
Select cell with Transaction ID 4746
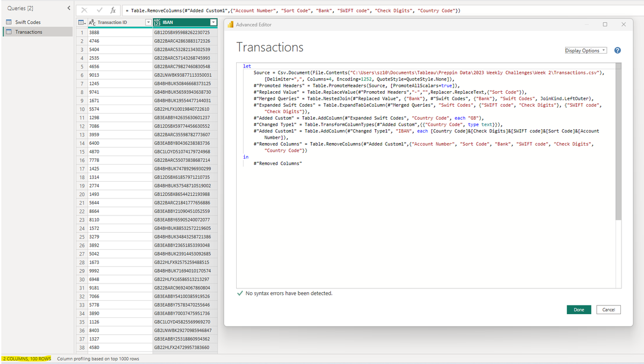(x=119, y=41)
